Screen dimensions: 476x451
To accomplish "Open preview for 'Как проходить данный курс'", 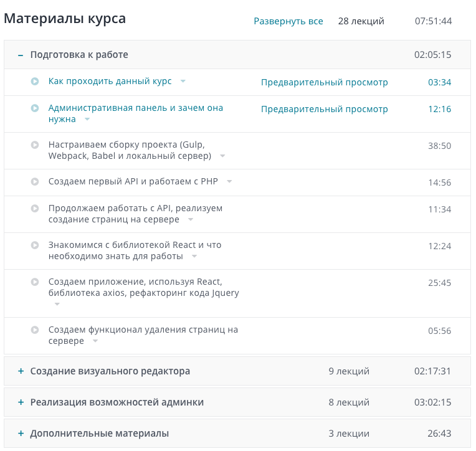I will [x=324, y=82].
